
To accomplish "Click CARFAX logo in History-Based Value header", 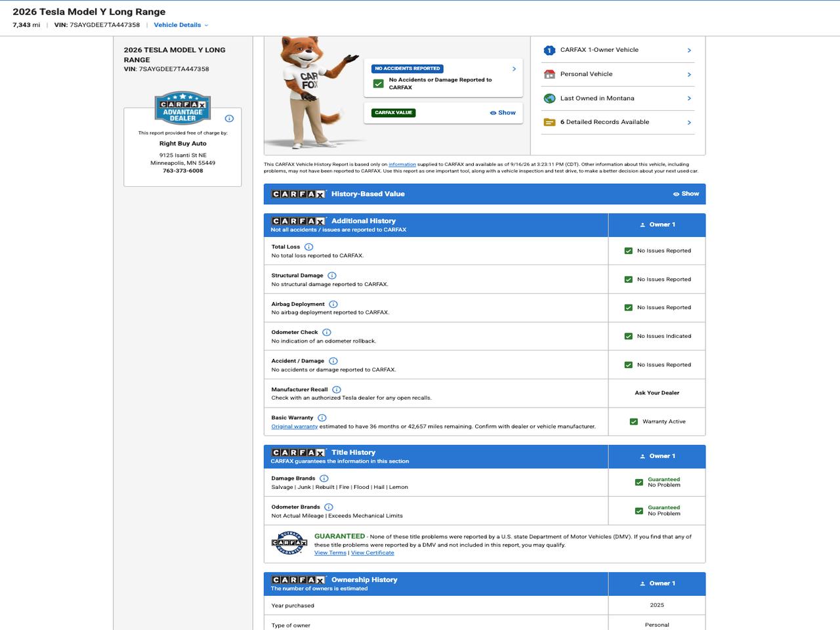I will coord(299,194).
